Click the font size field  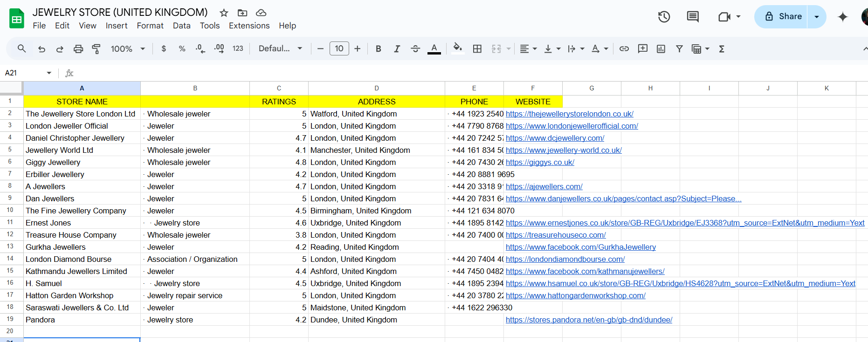click(339, 48)
